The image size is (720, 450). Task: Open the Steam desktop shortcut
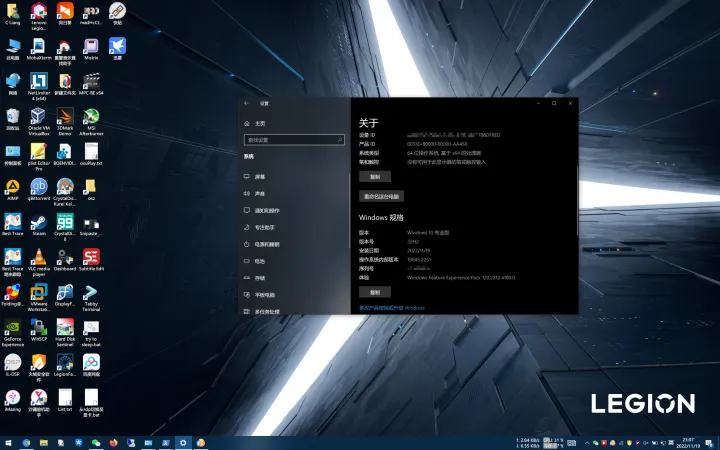coord(38,222)
